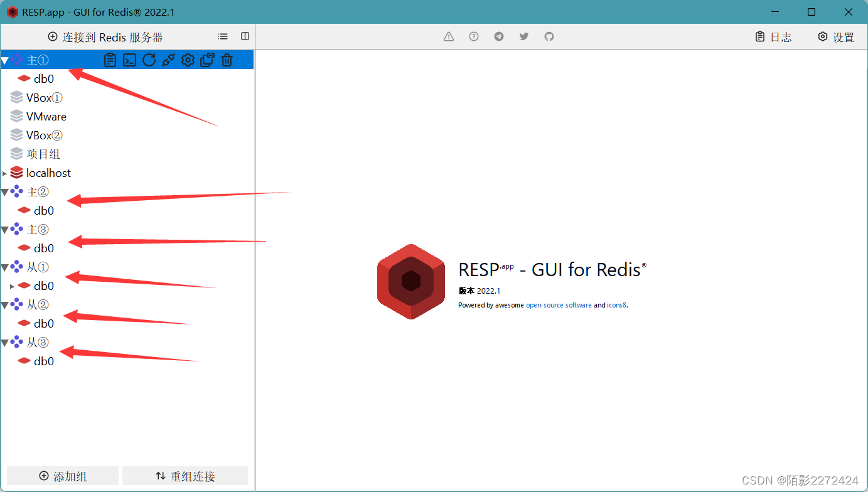Click the cluster icon next to 从①
868x492 pixels.
(17, 267)
